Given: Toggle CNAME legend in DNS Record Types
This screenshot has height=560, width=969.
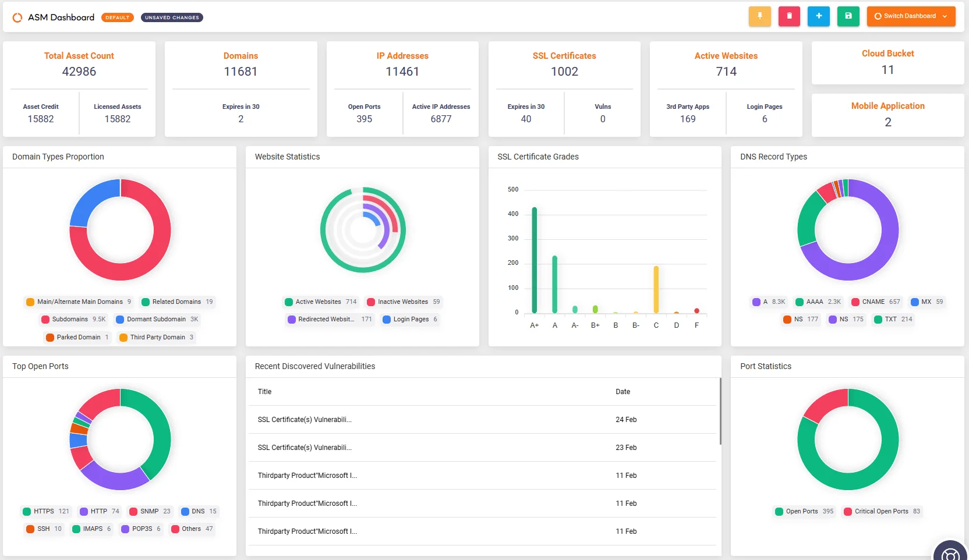Looking at the screenshot, I should 876,302.
